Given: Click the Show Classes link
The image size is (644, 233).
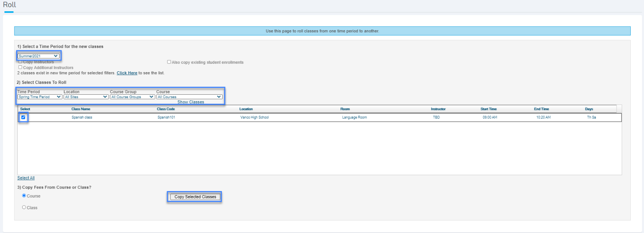Looking at the screenshot, I should pos(191,102).
